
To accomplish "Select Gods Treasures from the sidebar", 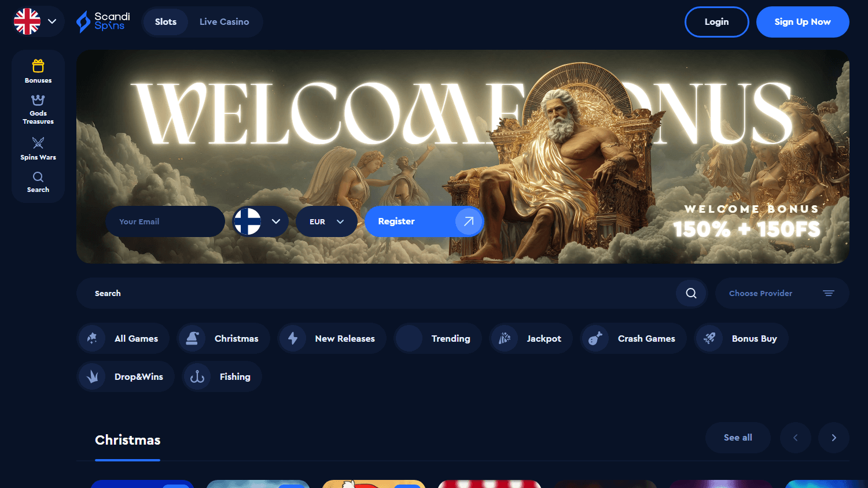I will (x=38, y=109).
